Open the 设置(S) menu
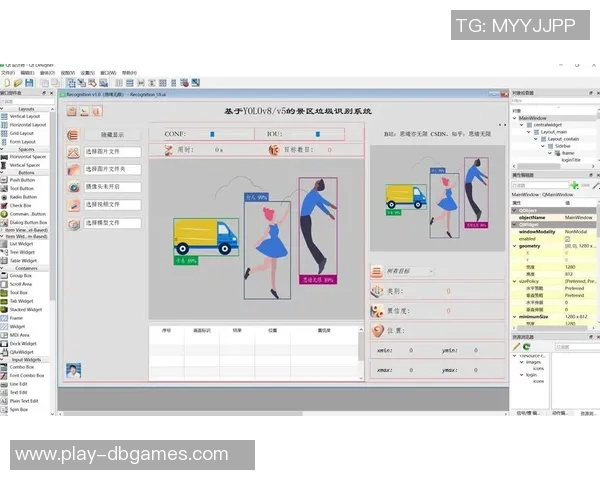 (x=88, y=73)
